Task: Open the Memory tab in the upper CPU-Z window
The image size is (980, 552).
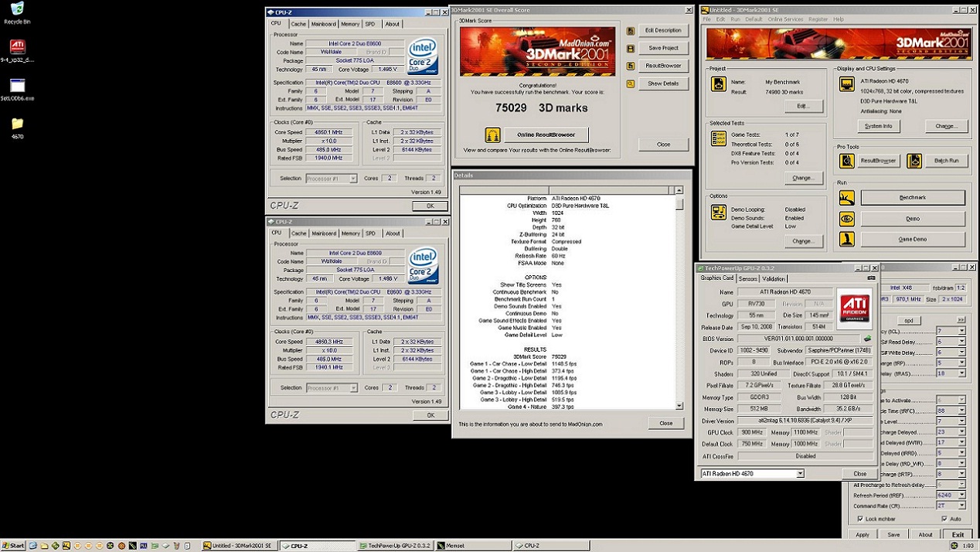Action: [350, 24]
